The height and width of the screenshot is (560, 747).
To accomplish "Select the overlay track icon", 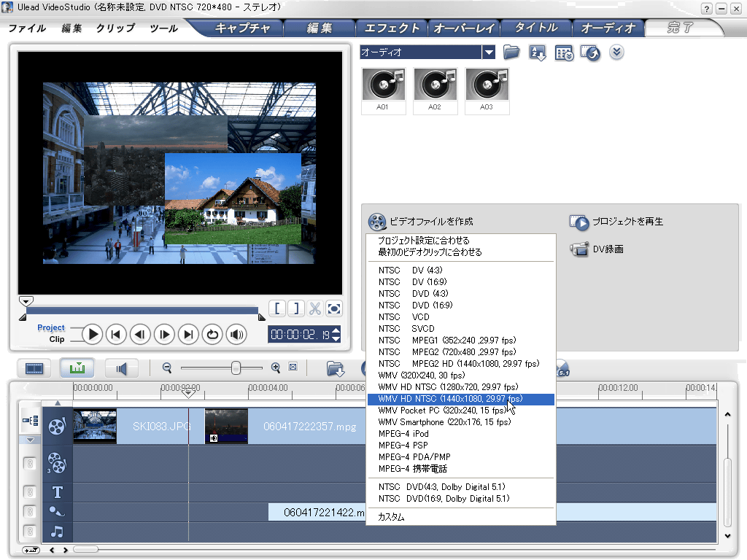I will coord(57,463).
